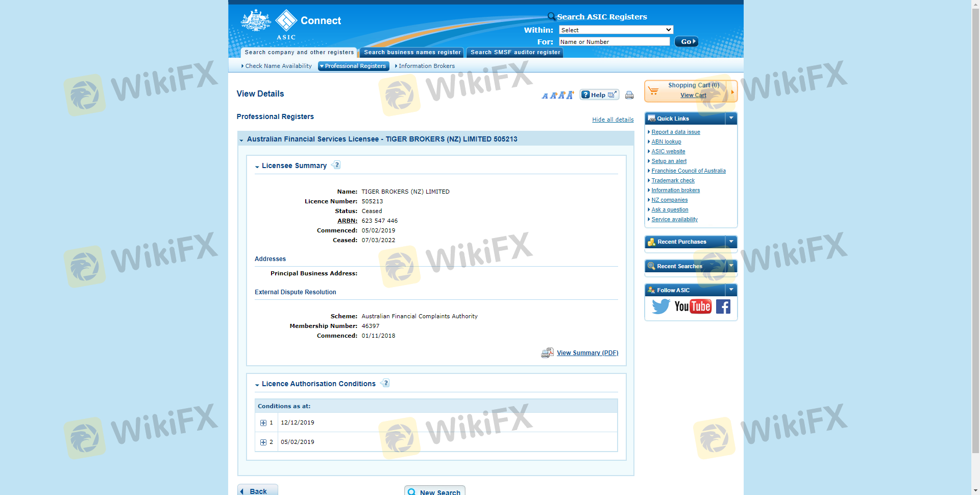Click the Help button
980x495 pixels.
(x=599, y=95)
